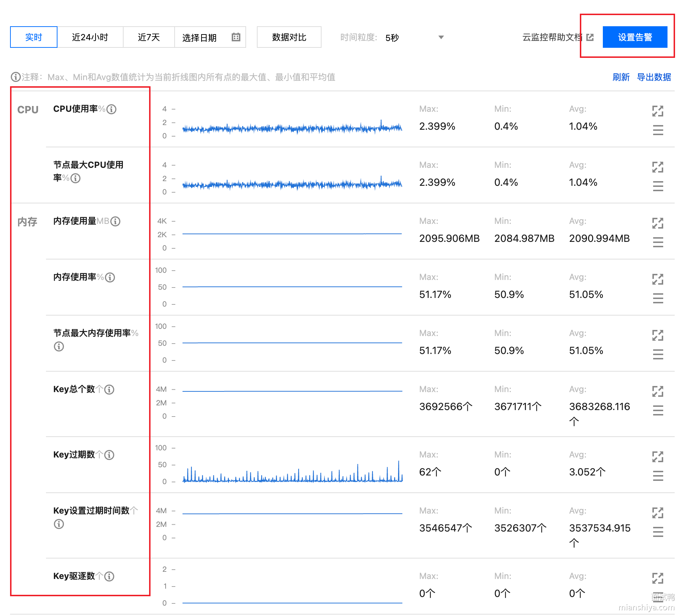
Task: Click the info icon beside Key过期数
Action: [110, 455]
